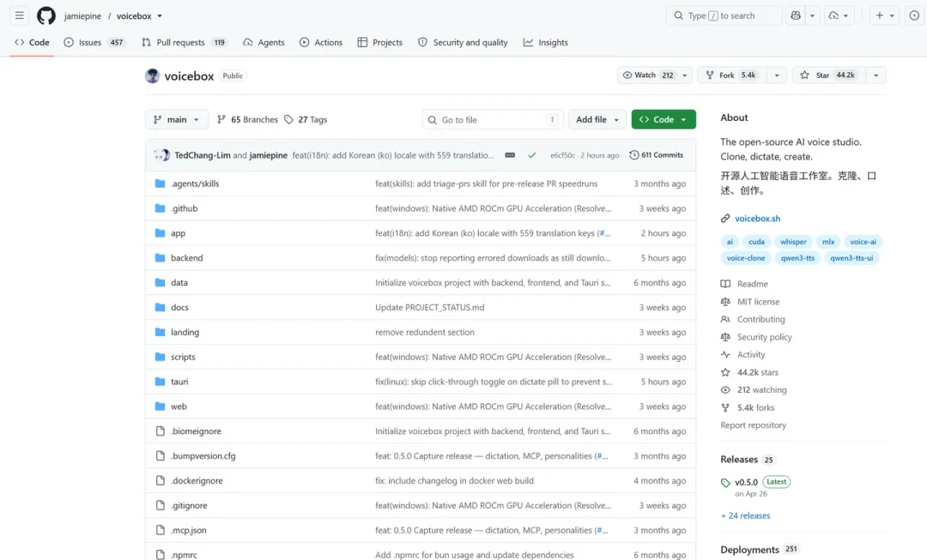The width and height of the screenshot is (927, 560).
Task: Click the qwen3-tts topic tag
Action: click(x=797, y=258)
